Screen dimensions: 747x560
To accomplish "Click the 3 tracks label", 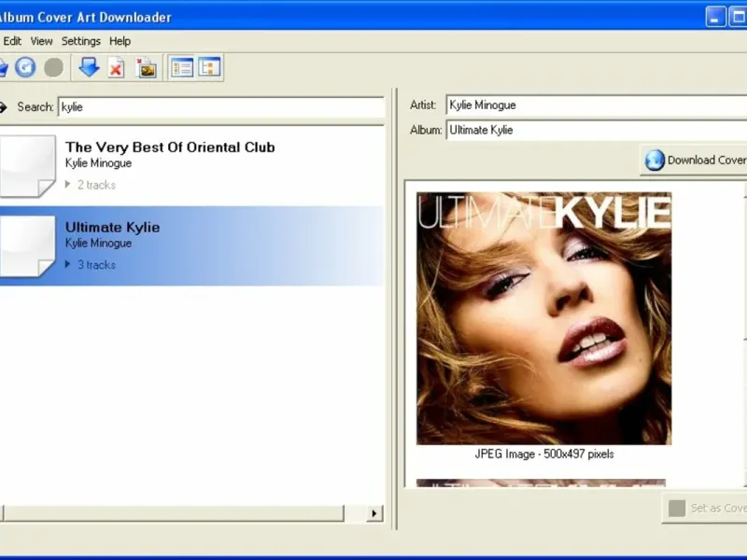I will [x=97, y=265].
